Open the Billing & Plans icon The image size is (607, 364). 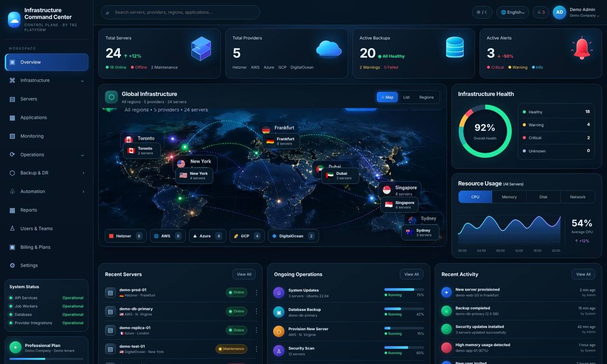(x=12, y=247)
